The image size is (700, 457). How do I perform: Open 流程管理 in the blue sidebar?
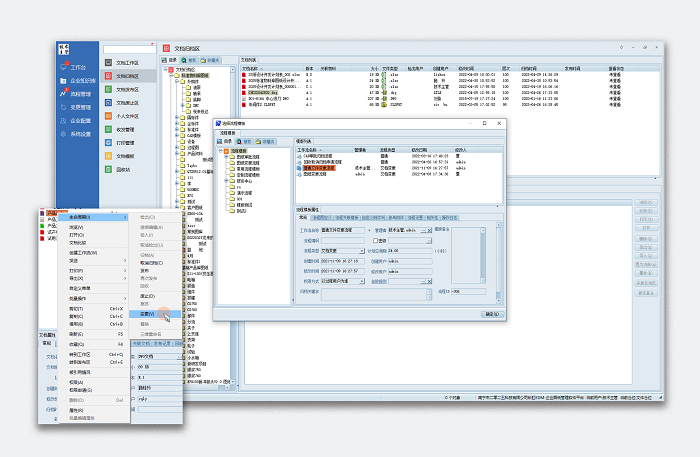pyautogui.click(x=80, y=94)
